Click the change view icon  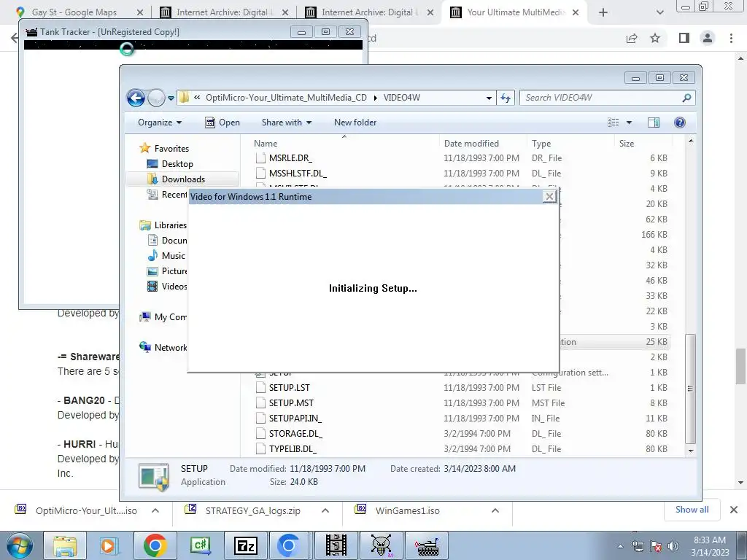pos(613,122)
